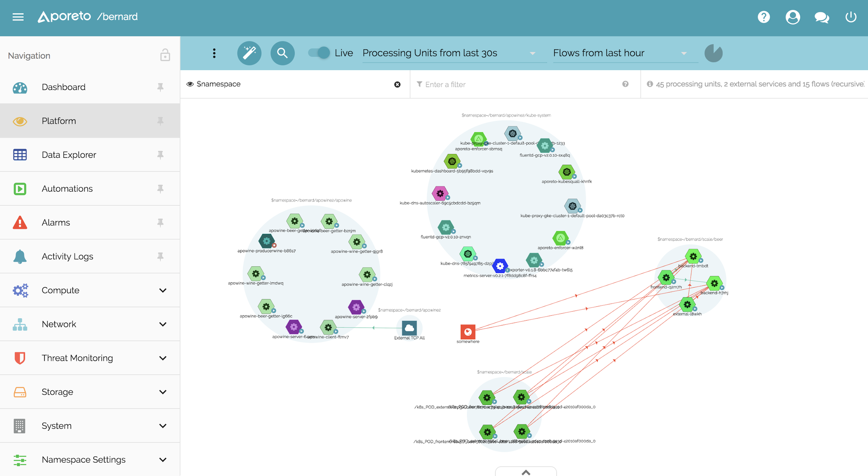Screen dimensions: 868x476
Task: Select the aporeto-enforcer-w2nl8 node
Action: click(560, 238)
